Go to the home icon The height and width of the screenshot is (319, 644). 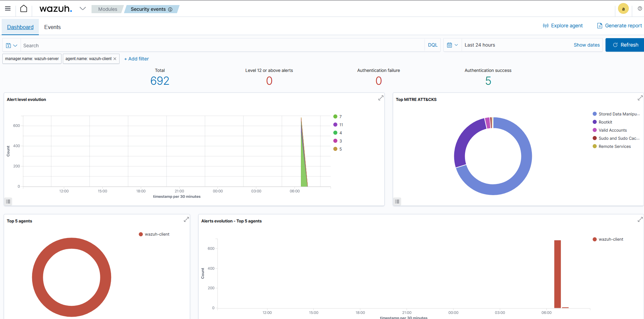click(24, 9)
